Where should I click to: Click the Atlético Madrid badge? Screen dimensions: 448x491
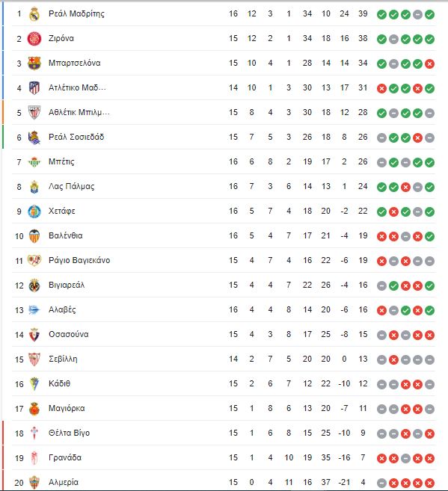34,88
